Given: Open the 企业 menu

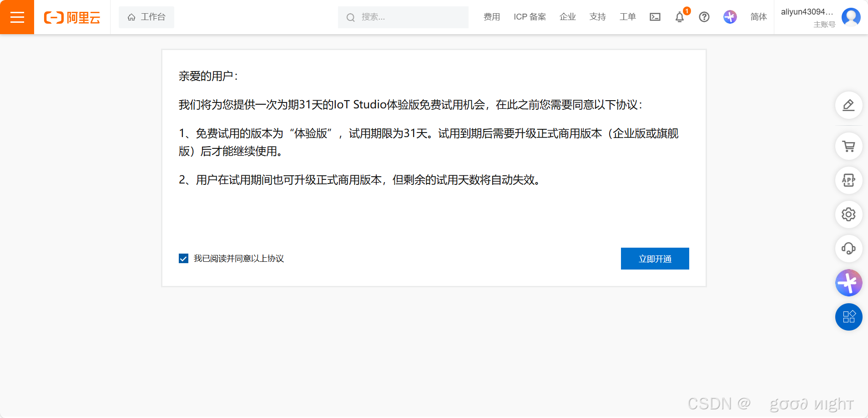Looking at the screenshot, I should [x=568, y=17].
